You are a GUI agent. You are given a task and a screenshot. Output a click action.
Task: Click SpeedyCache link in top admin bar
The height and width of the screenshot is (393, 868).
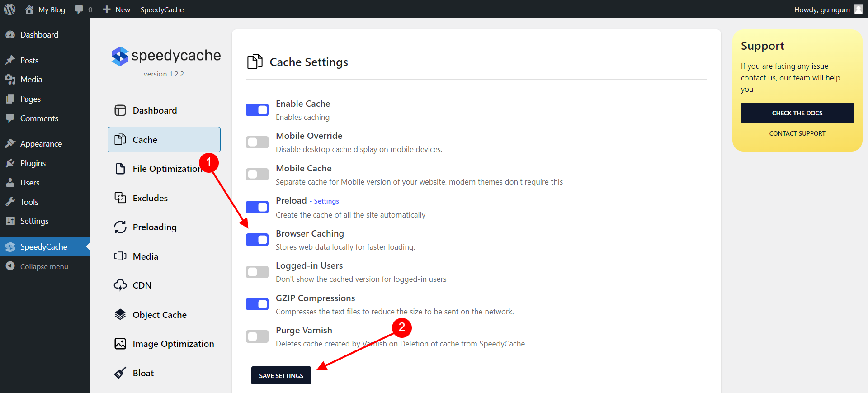click(162, 9)
